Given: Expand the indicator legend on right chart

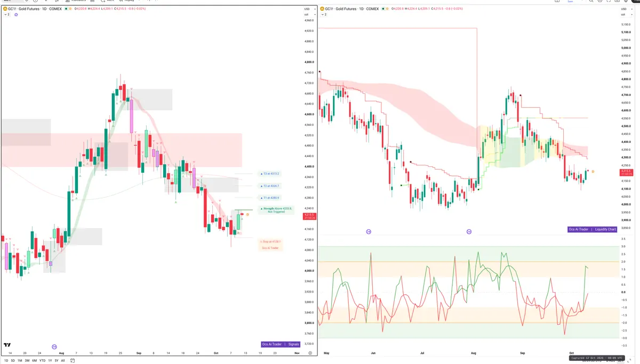Looking at the screenshot, I should (323, 14).
